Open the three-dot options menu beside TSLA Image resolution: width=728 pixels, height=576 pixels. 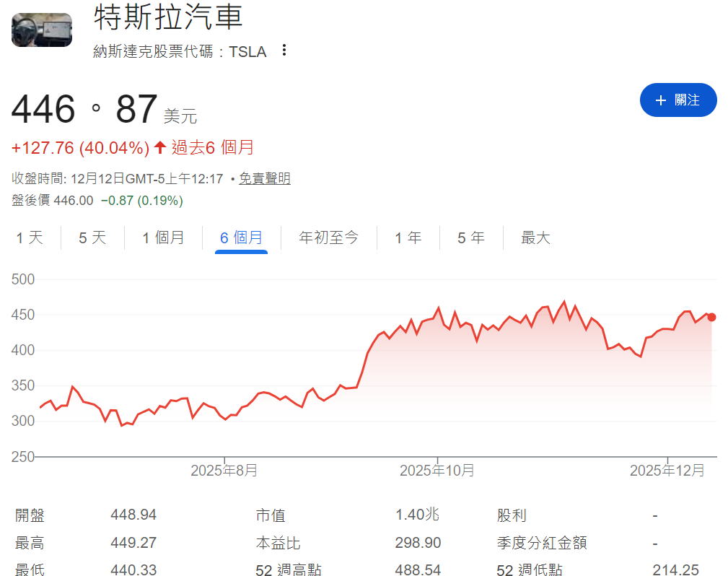[284, 51]
